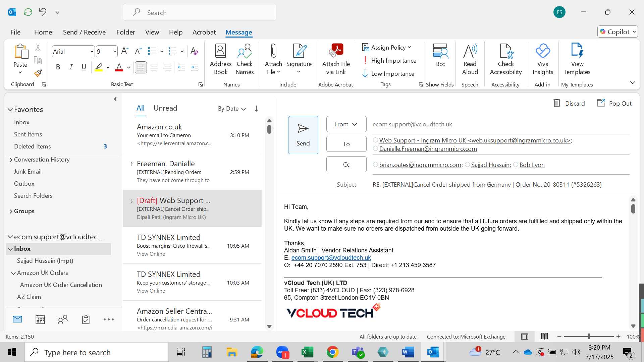
Task: Send the email
Action: click(303, 135)
